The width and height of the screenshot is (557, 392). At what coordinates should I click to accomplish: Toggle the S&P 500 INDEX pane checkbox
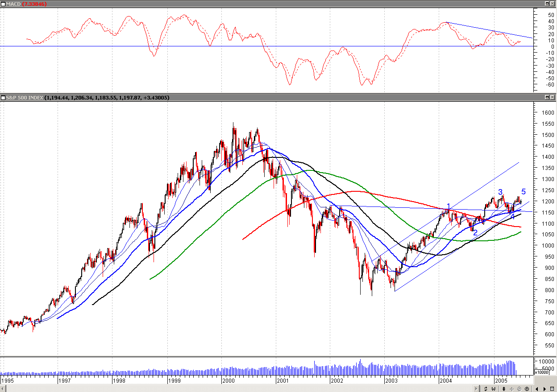pos(4,97)
